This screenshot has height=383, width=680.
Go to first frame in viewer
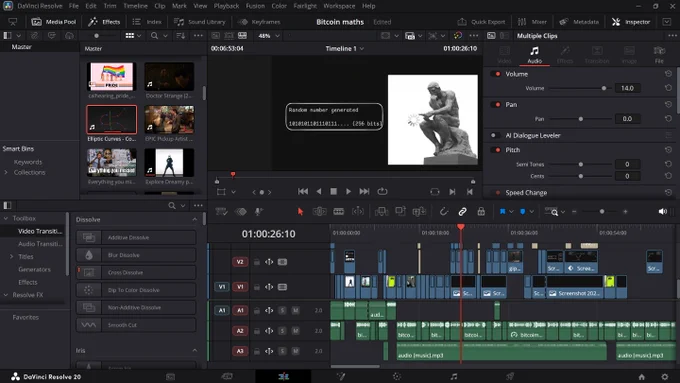point(303,191)
